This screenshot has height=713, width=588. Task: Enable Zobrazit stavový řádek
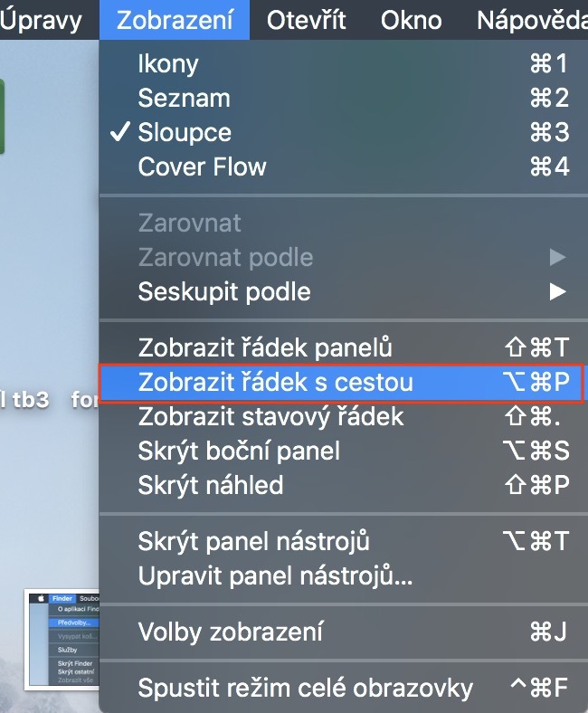pyautogui.click(x=270, y=416)
